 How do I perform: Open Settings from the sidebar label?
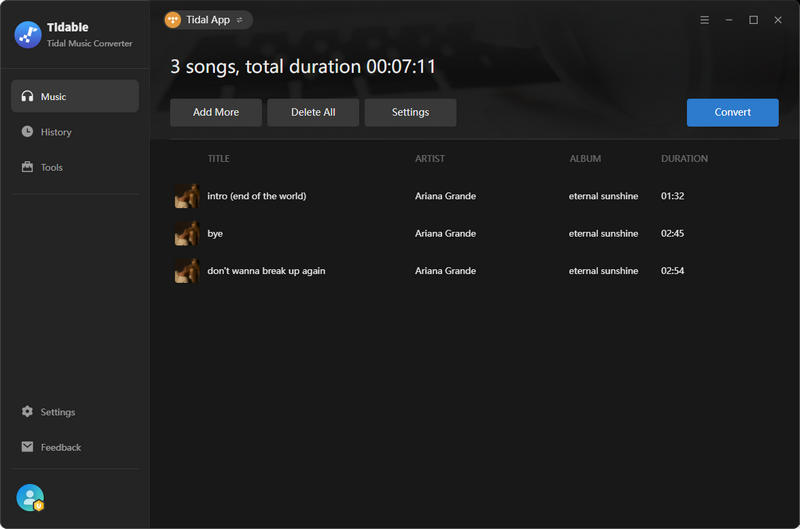pyautogui.click(x=58, y=412)
